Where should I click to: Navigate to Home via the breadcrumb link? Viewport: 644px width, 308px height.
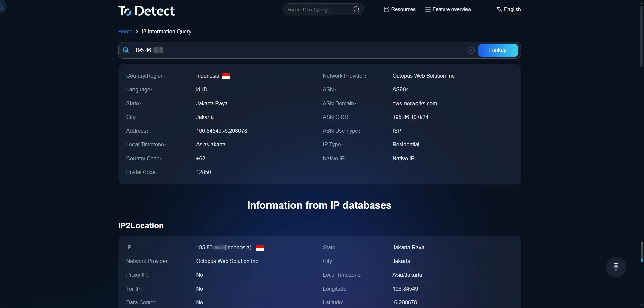[125, 31]
